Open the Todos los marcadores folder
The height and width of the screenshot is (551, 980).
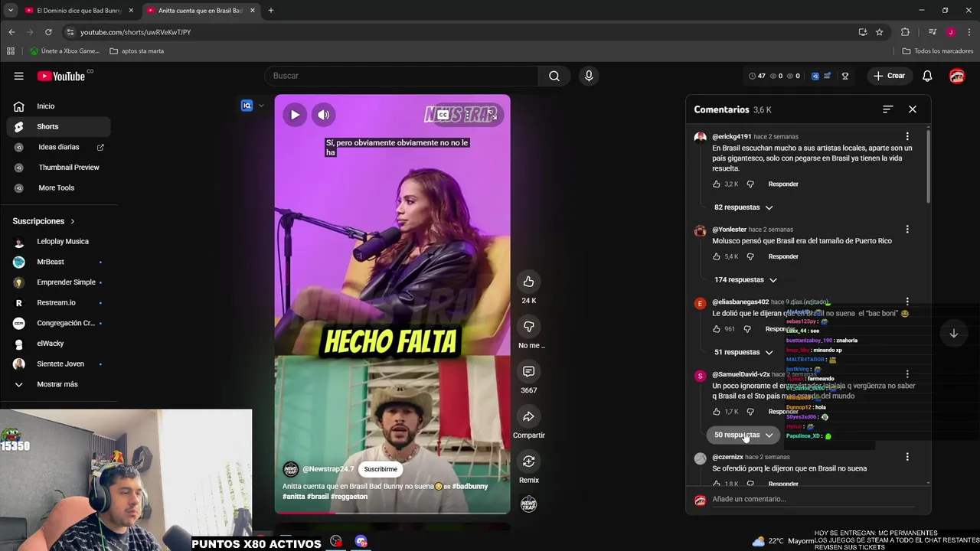[938, 51]
